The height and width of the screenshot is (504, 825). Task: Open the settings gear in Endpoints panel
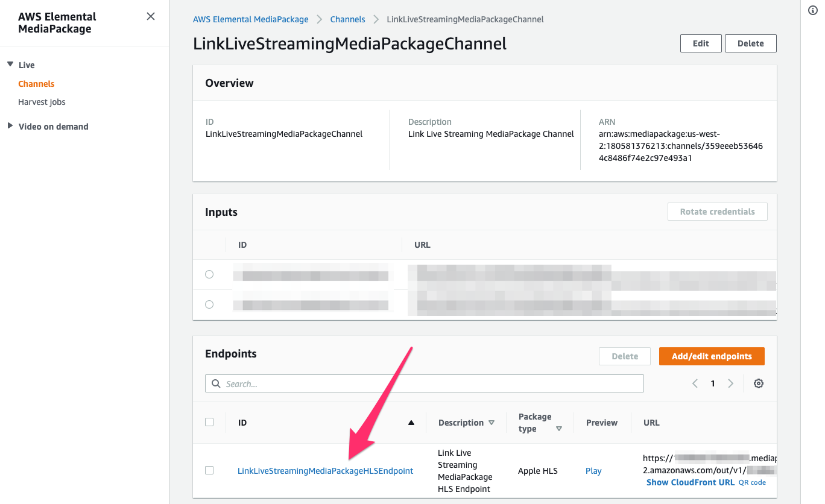(758, 383)
